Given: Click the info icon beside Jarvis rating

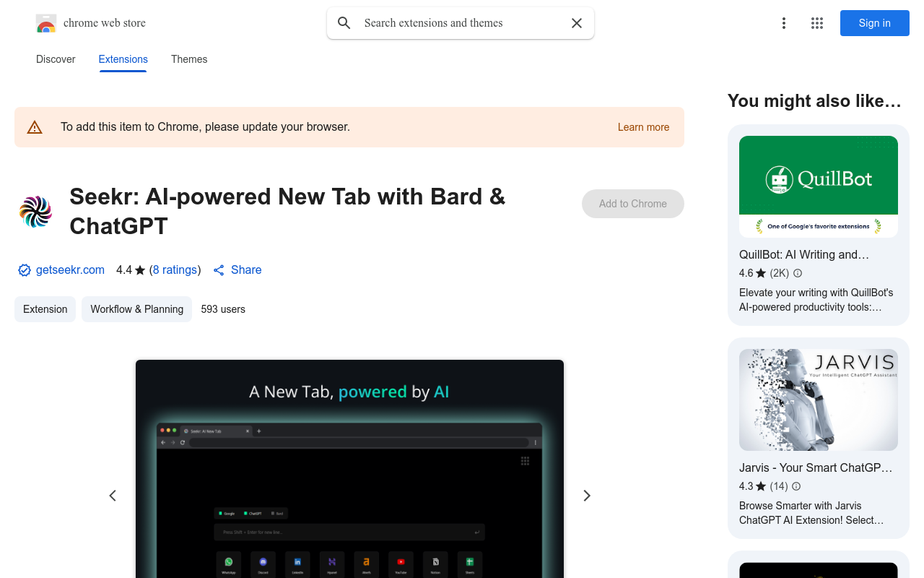Looking at the screenshot, I should (796, 486).
